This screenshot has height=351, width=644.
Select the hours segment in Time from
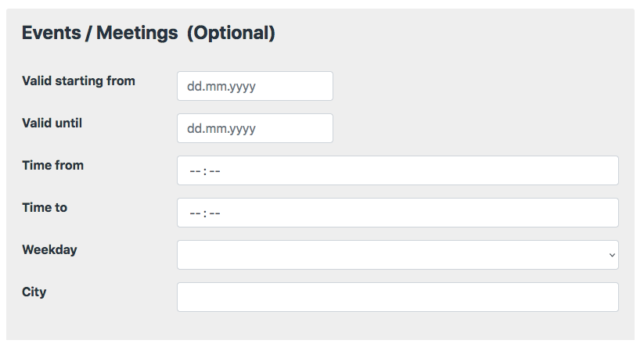click(195, 171)
